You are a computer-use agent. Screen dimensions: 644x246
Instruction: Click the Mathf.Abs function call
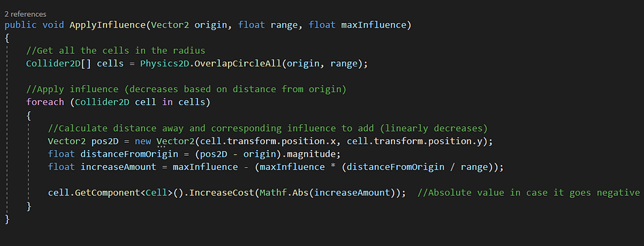click(x=284, y=193)
